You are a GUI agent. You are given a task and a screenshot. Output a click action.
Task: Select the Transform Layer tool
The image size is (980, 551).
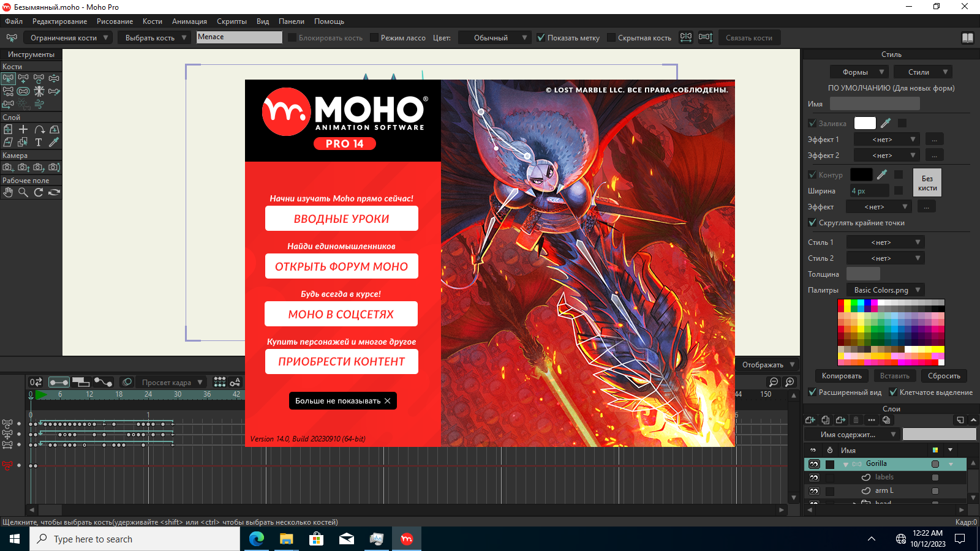point(8,129)
